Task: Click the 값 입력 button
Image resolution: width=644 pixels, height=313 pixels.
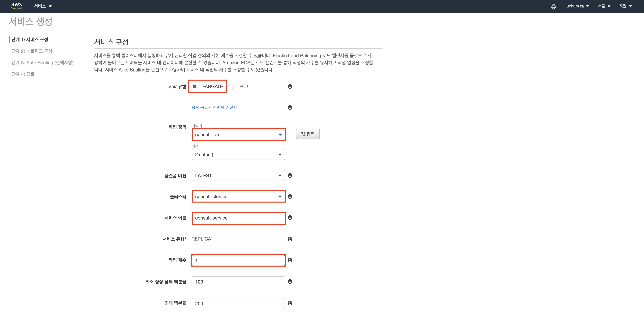Action: [x=307, y=134]
